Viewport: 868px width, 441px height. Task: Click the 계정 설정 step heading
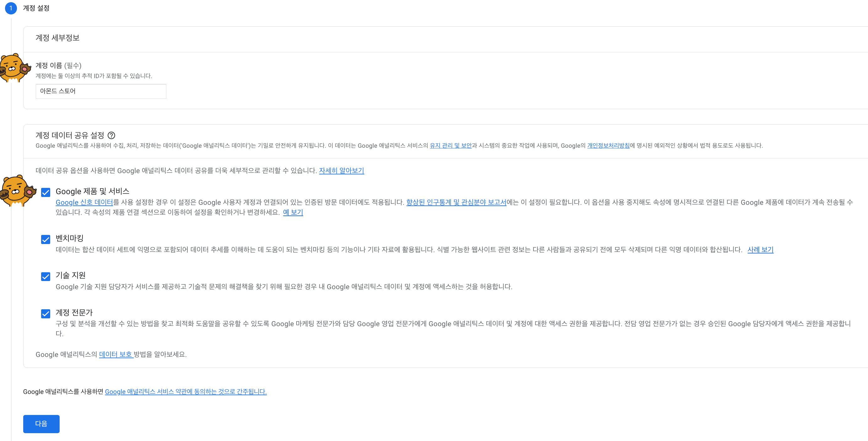[36, 8]
